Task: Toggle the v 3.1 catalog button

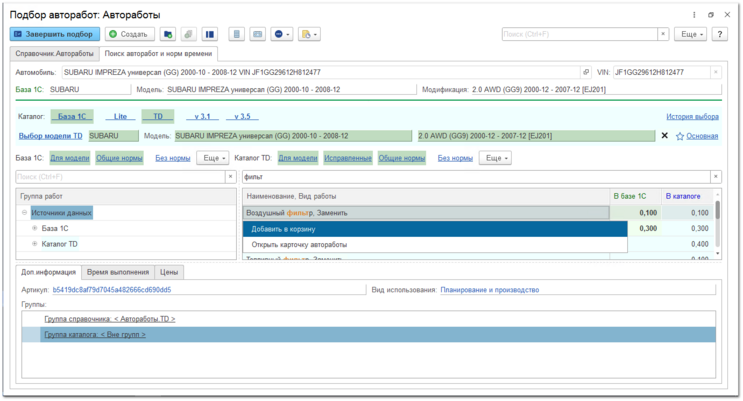Action: point(202,116)
